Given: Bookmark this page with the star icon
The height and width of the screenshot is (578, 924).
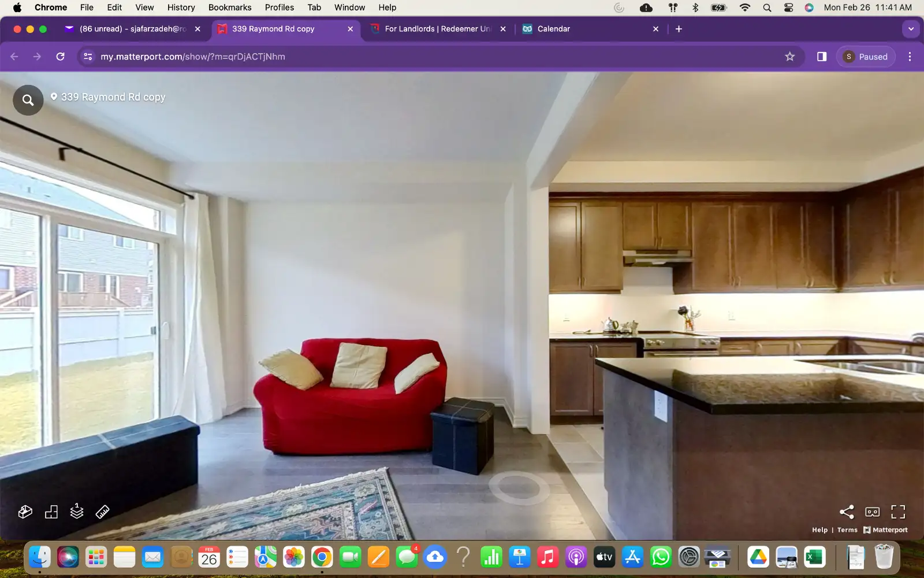Looking at the screenshot, I should (789, 57).
